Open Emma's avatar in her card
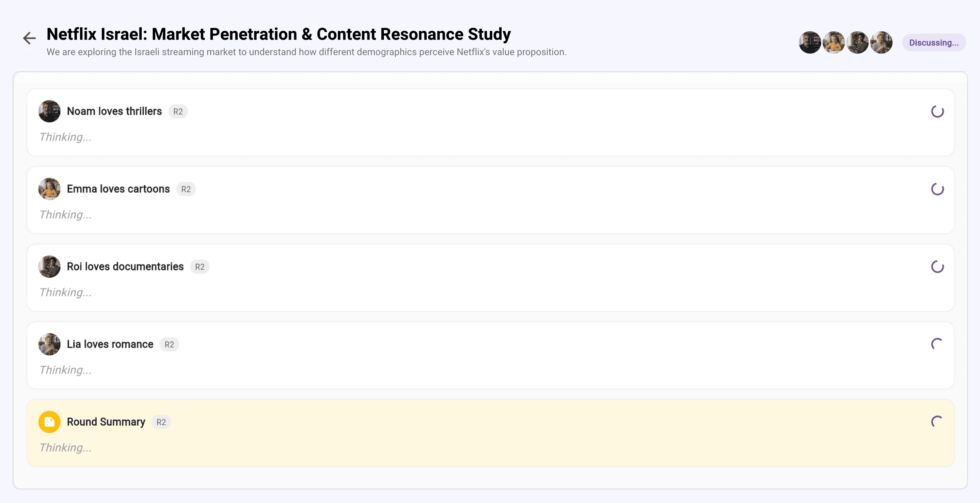Screen dimensions: 980x503 49,189
